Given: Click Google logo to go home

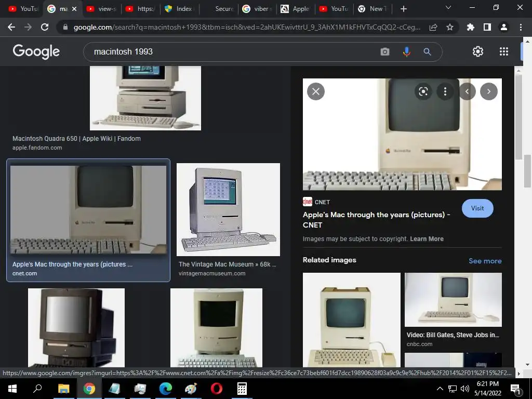Looking at the screenshot, I should click(x=36, y=51).
